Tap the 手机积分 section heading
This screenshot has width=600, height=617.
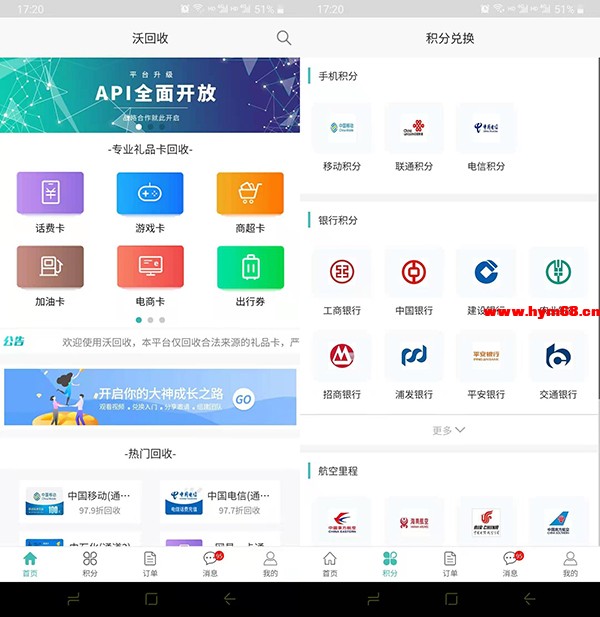[x=338, y=76]
